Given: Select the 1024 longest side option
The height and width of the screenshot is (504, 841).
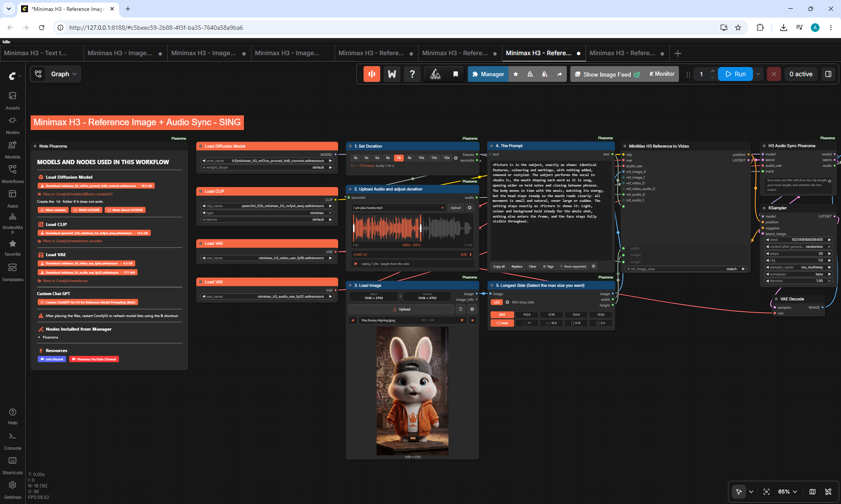Looking at the screenshot, I should coord(527,314).
